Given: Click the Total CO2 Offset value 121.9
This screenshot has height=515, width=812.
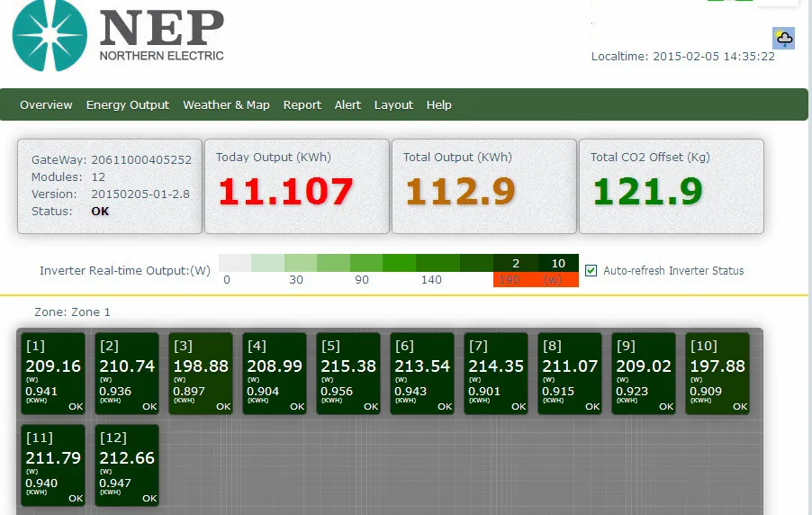Looking at the screenshot, I should (648, 191).
